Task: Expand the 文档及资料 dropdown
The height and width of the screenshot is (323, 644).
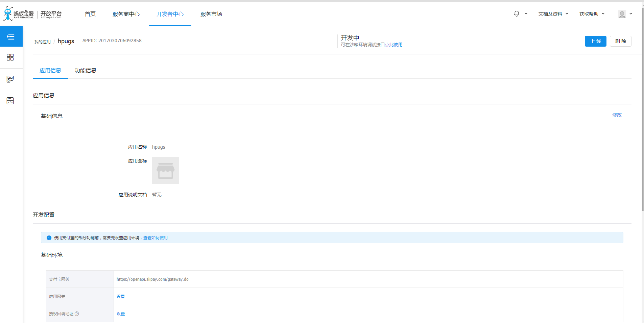Action: point(553,14)
